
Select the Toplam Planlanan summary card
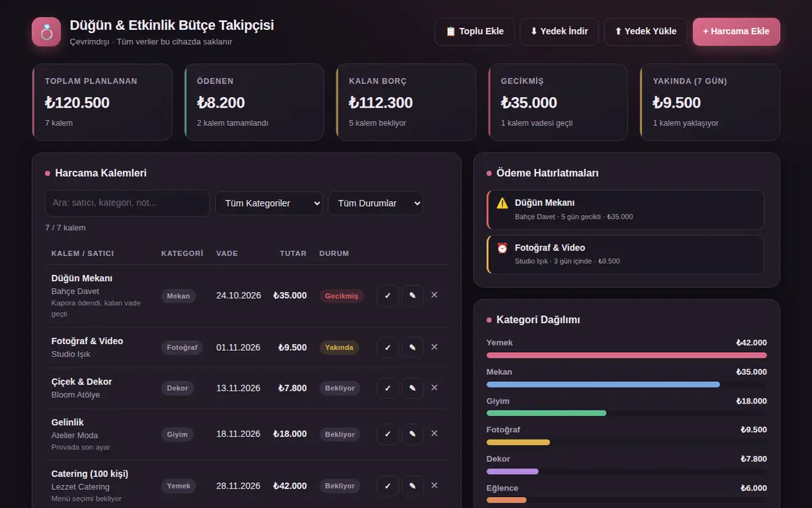coord(102,102)
